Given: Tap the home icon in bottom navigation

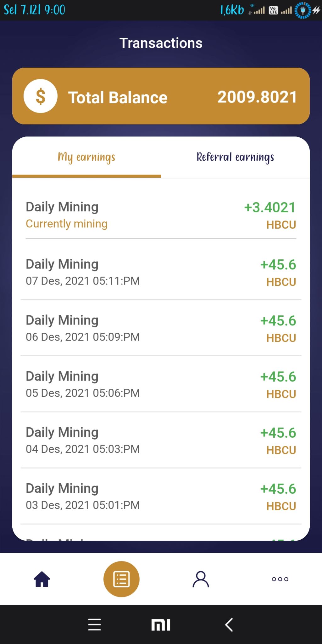Looking at the screenshot, I should [x=42, y=579].
